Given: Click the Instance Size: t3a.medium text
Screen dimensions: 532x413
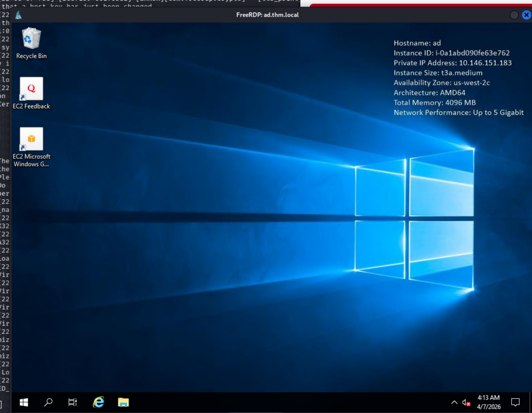Looking at the screenshot, I should click(438, 73).
